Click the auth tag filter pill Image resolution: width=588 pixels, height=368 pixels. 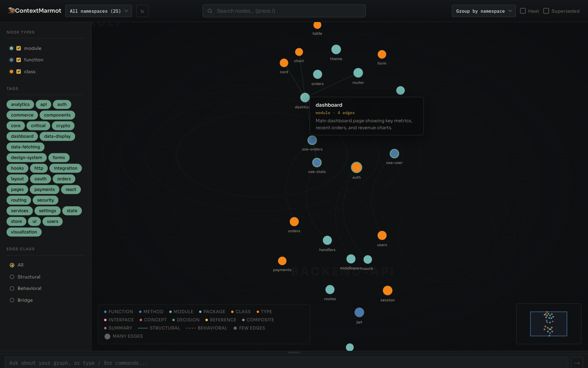[x=62, y=104]
